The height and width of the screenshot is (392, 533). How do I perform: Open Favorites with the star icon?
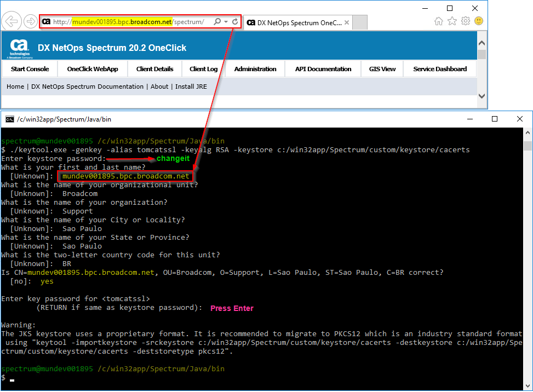click(x=452, y=21)
